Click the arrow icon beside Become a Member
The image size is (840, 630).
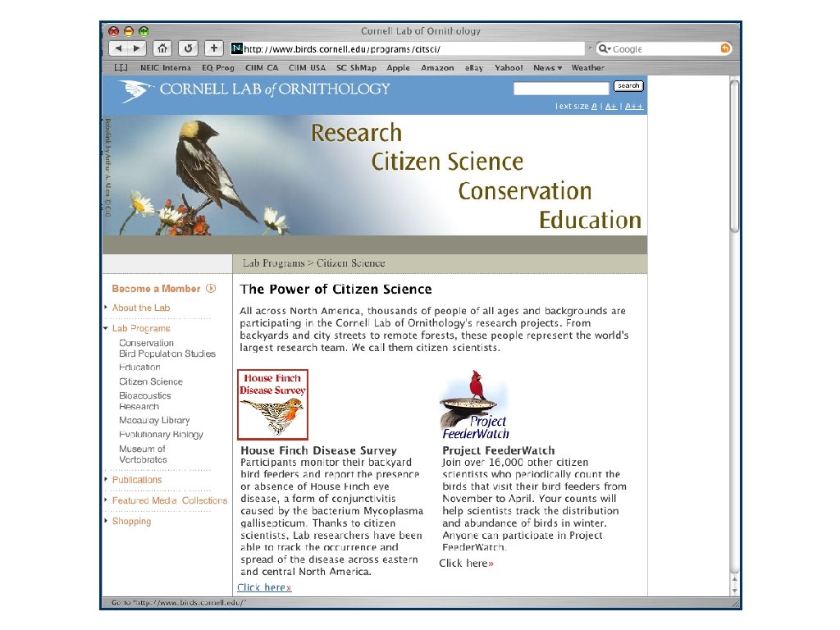tap(211, 288)
